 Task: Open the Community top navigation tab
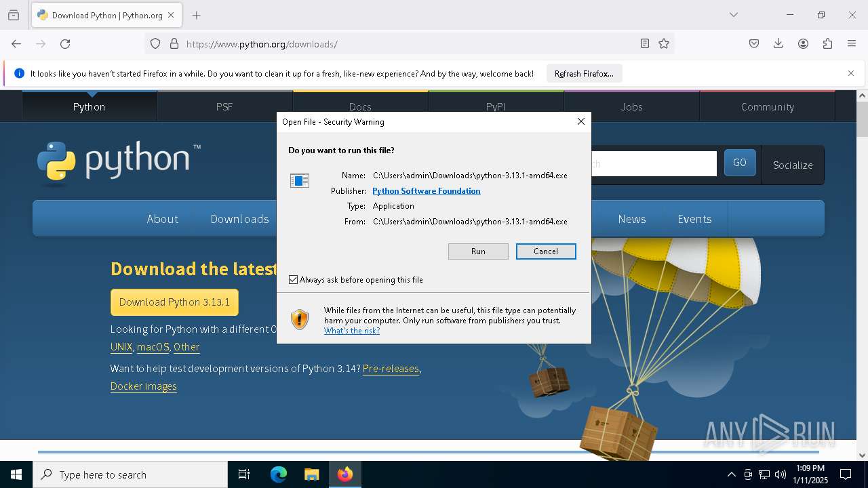(x=767, y=106)
